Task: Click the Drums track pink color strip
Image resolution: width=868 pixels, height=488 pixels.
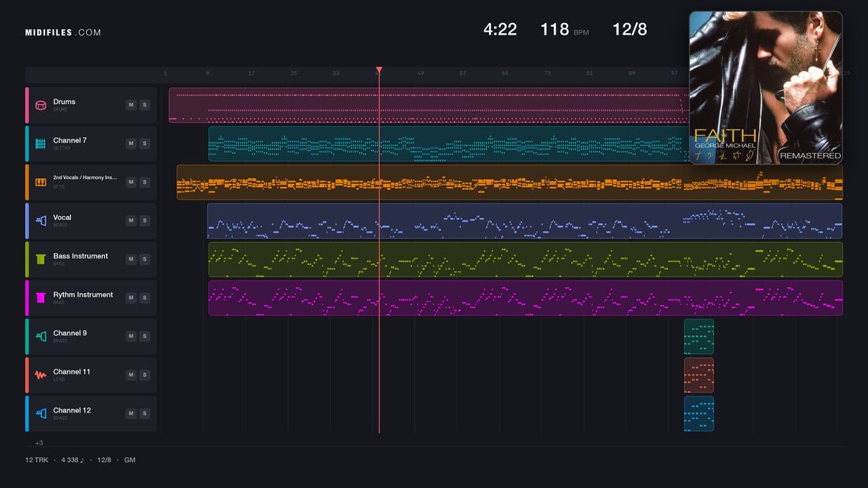Action: (27, 105)
